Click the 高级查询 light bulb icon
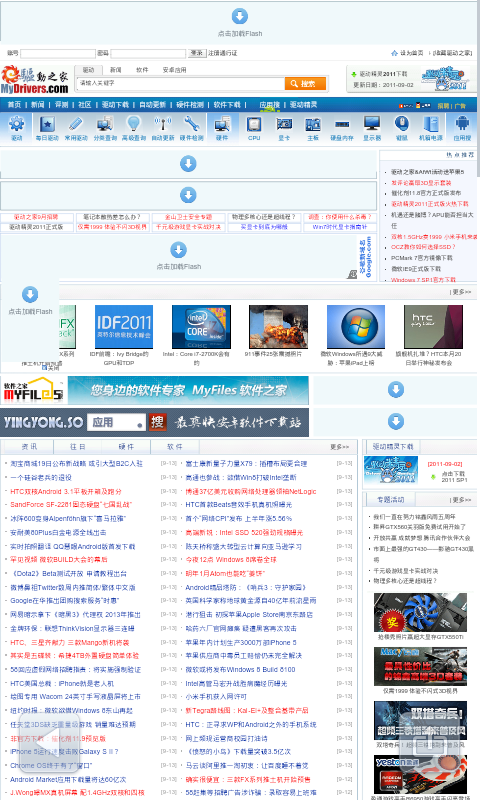480x800 pixels. [134, 124]
